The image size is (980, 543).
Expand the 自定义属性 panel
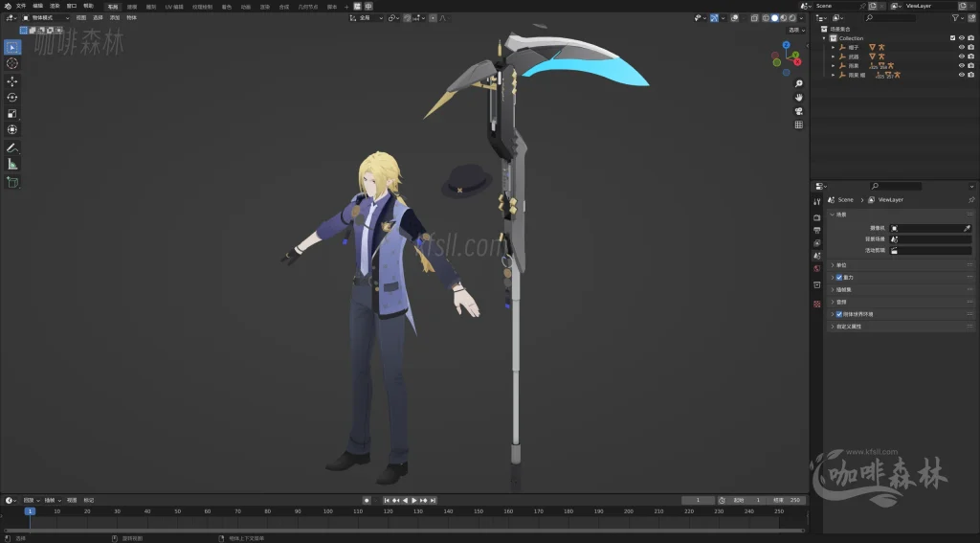click(849, 327)
